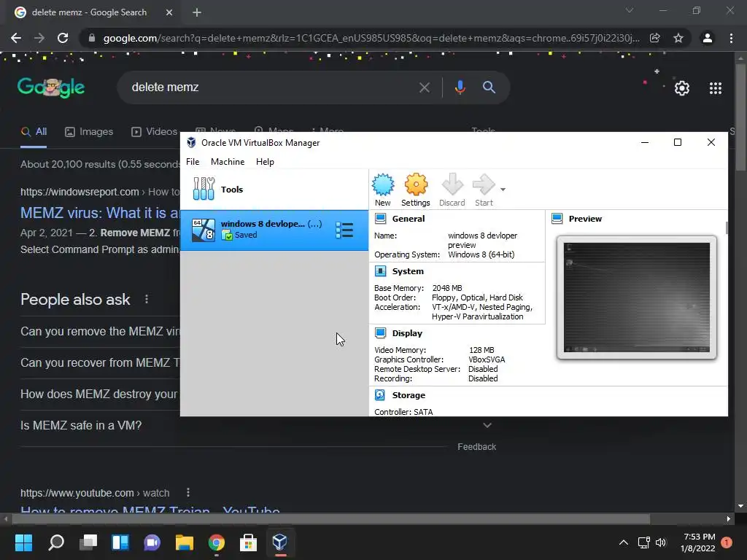Click the Preview panel header
Viewport: 747px width, 560px height.
[x=585, y=219]
